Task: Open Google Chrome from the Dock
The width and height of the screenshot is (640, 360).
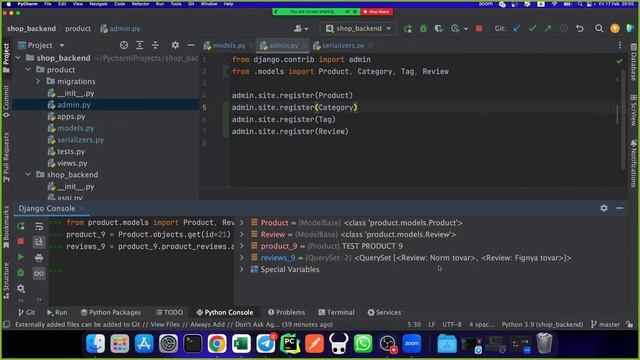Action: tap(217, 343)
